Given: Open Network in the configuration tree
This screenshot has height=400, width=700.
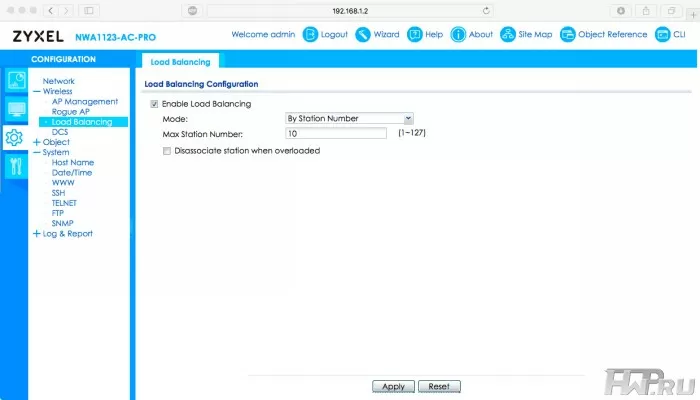Looking at the screenshot, I should pyautogui.click(x=58, y=81).
